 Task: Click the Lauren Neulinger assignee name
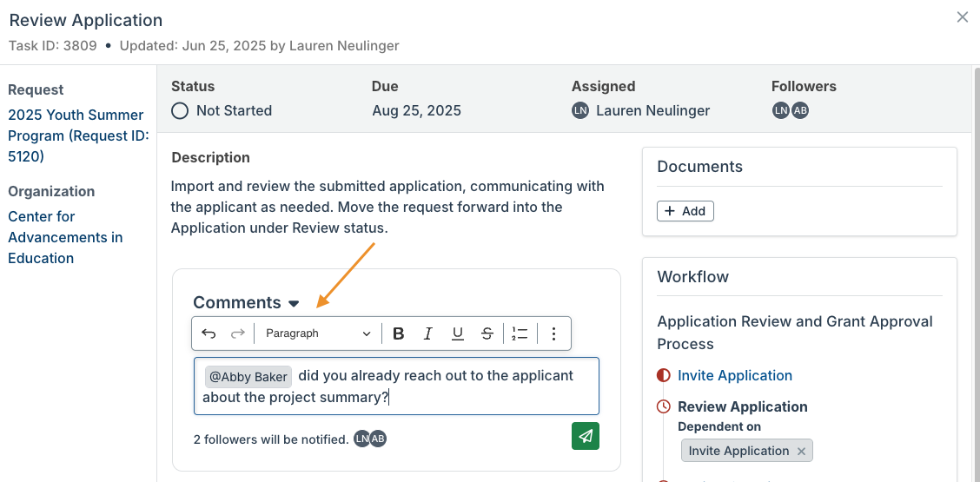click(x=652, y=111)
